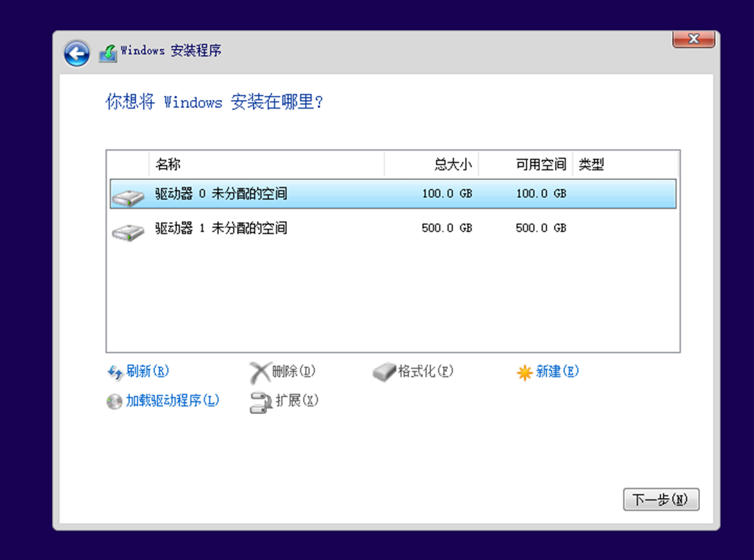Select row 驱动器 0 未分配的空间
The height and width of the screenshot is (560, 754).
[393, 193]
